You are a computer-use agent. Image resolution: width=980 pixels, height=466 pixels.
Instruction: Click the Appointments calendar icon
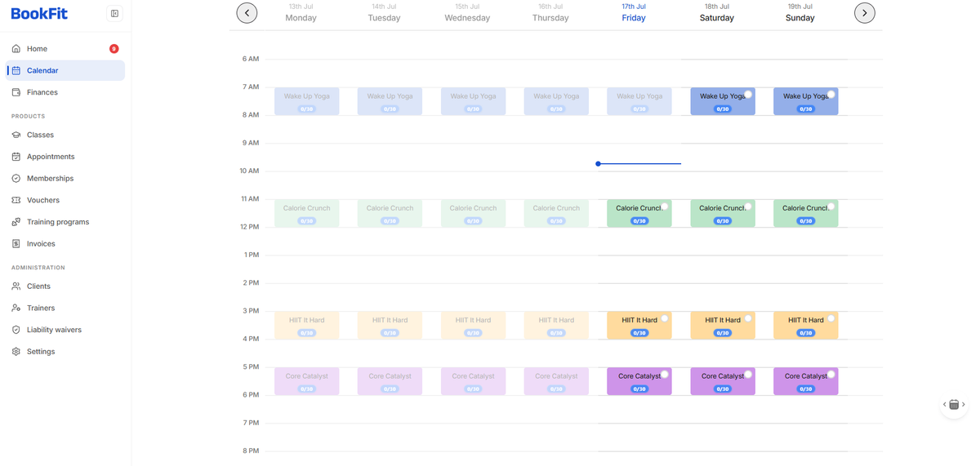(x=16, y=157)
